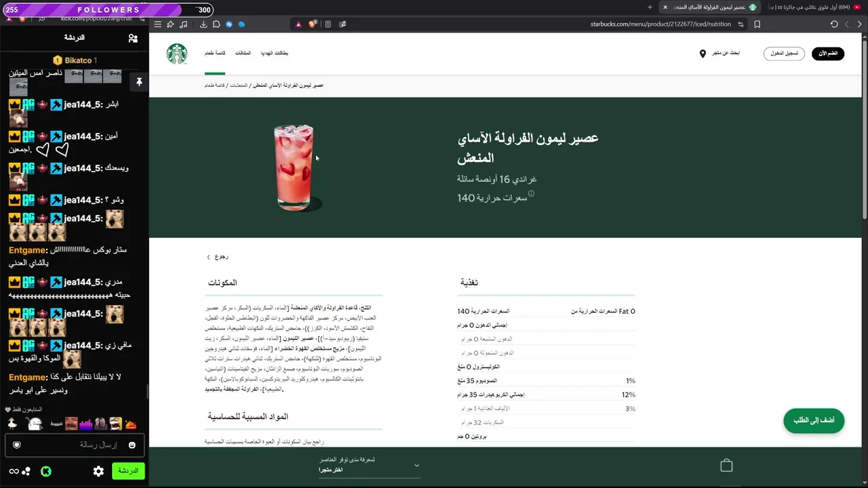868x488 pixels.
Task: Click the Bikatco leaderboard entry
Action: point(75,60)
